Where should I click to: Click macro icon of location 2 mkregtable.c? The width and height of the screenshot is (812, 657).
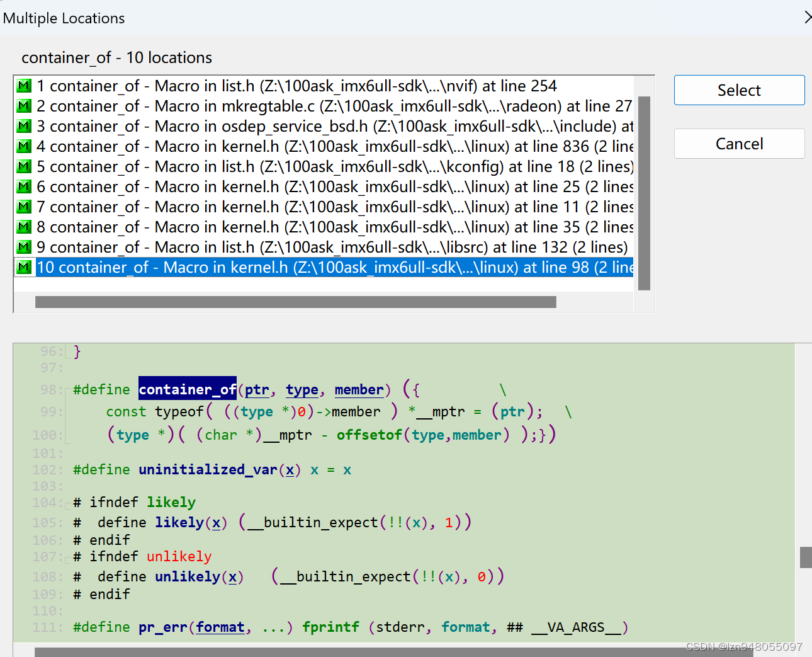[24, 106]
